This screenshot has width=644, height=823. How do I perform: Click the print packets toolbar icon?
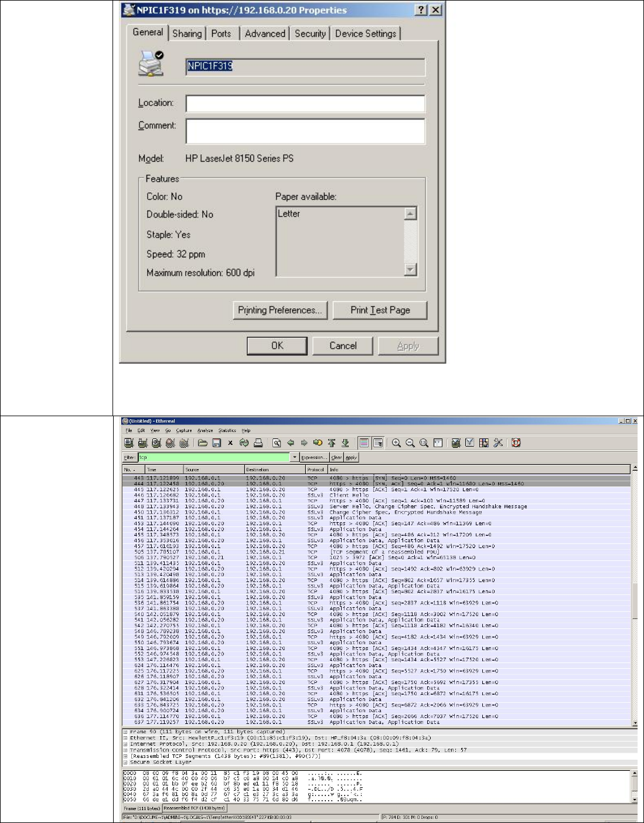click(258, 443)
